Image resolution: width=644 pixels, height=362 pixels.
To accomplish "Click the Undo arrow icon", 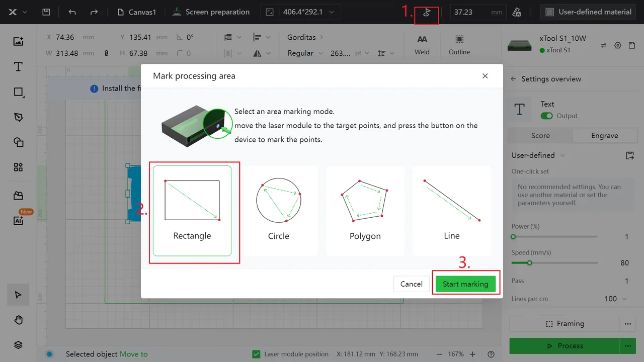I will click(x=72, y=12).
